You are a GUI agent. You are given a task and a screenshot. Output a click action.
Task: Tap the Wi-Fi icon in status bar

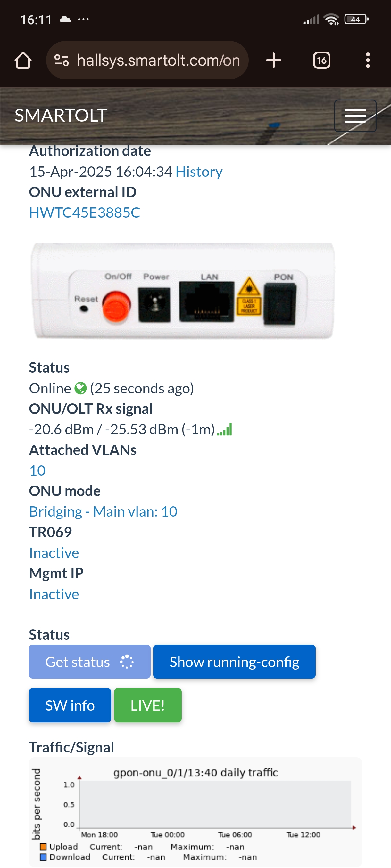point(331,20)
